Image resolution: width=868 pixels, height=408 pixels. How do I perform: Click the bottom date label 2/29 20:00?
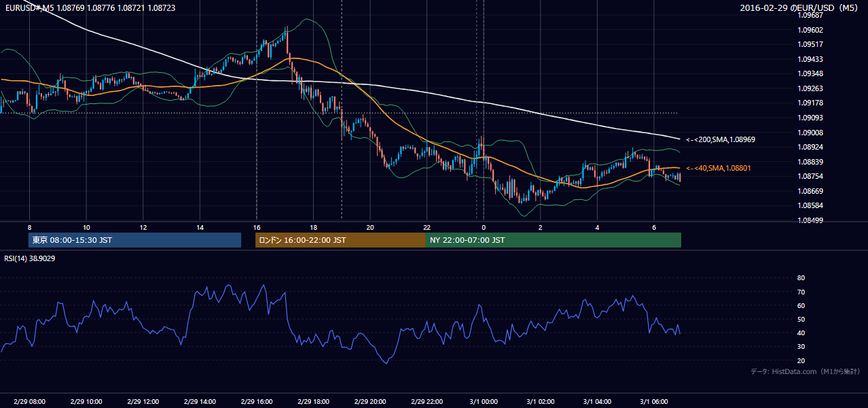point(369,402)
